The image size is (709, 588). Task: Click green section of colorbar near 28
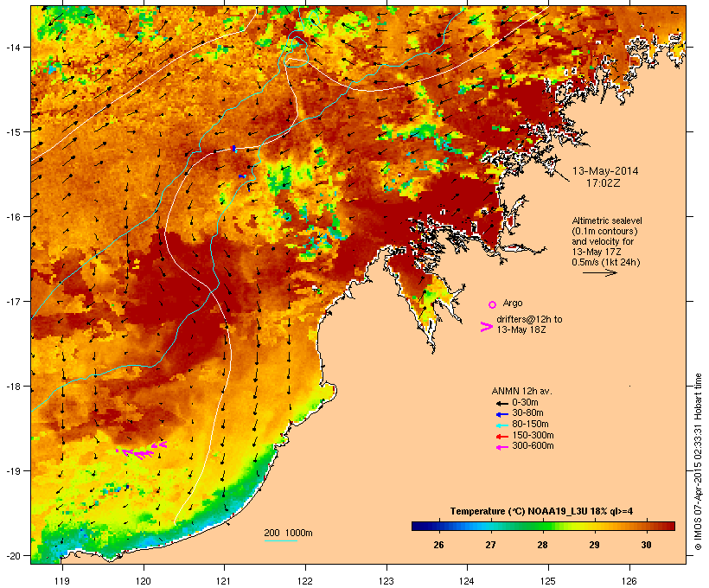(543, 526)
